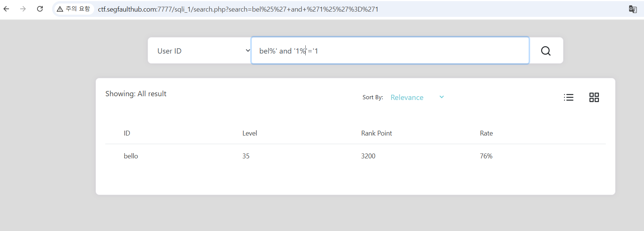Click the magnifier search button
This screenshot has height=231, width=644.
(x=545, y=51)
